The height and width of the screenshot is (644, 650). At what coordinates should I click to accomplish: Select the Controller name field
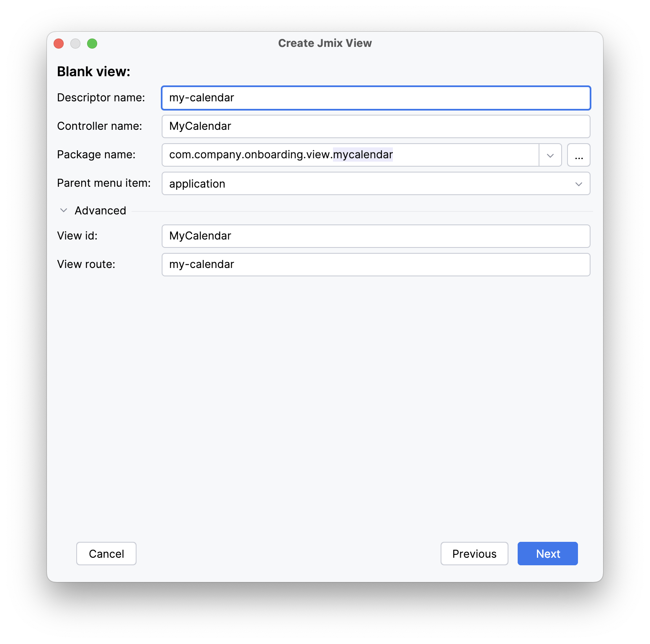point(376,126)
